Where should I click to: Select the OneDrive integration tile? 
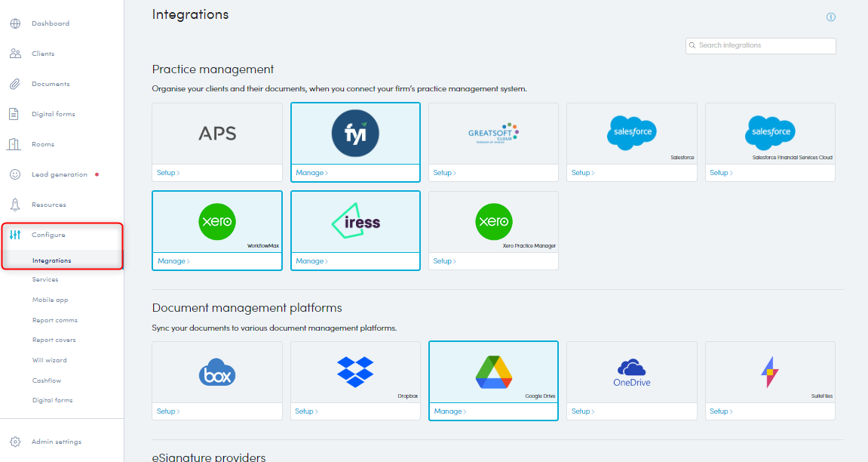click(631, 372)
